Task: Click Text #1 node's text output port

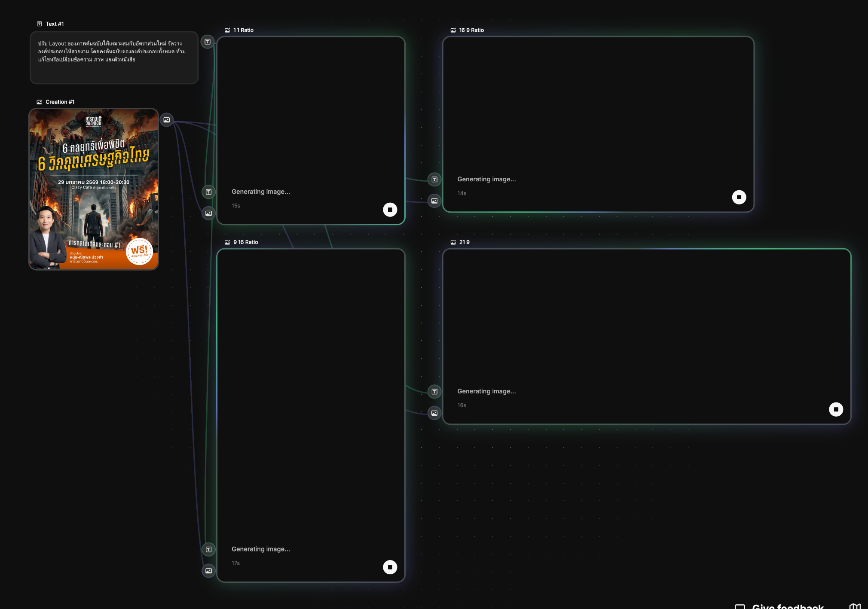Action: pyautogui.click(x=208, y=42)
